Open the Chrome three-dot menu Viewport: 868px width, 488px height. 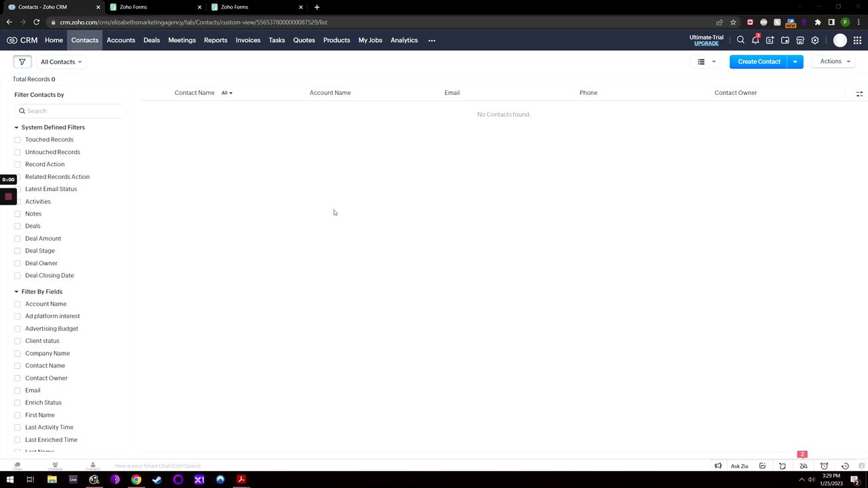click(x=858, y=22)
